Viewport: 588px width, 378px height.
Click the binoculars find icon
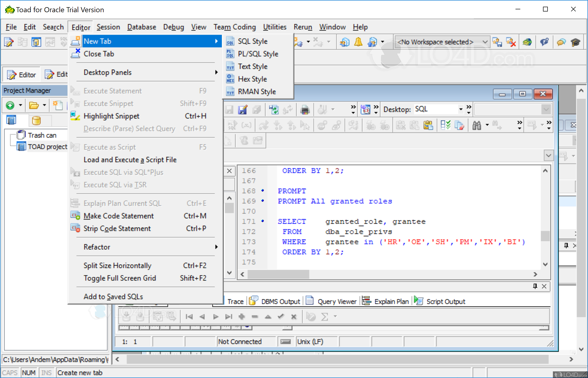tap(476, 126)
